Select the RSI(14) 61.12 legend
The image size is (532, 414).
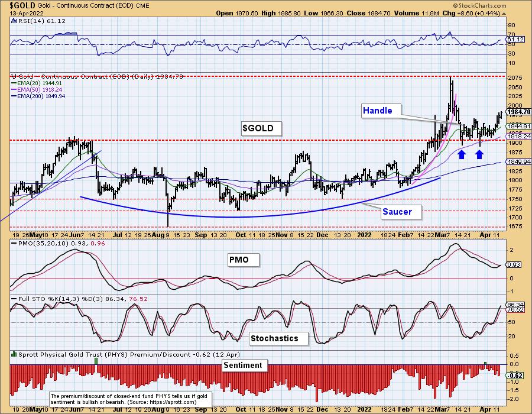coord(41,21)
